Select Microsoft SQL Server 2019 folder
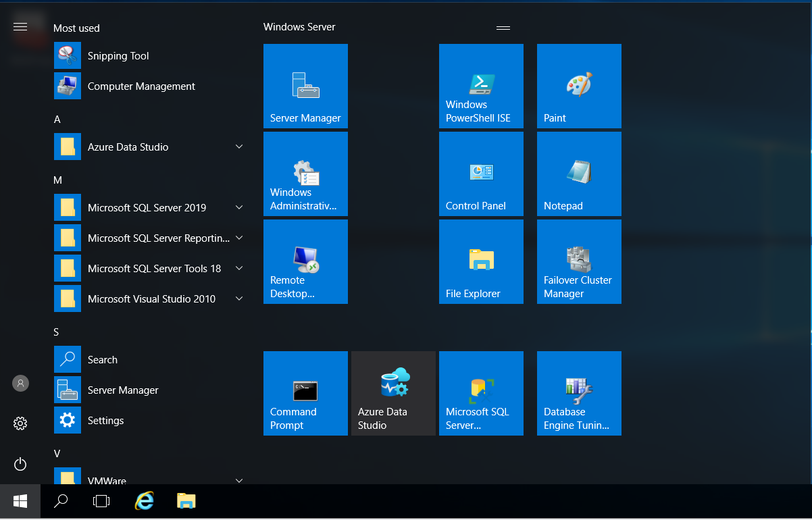This screenshot has height=520, width=812. 150,208
